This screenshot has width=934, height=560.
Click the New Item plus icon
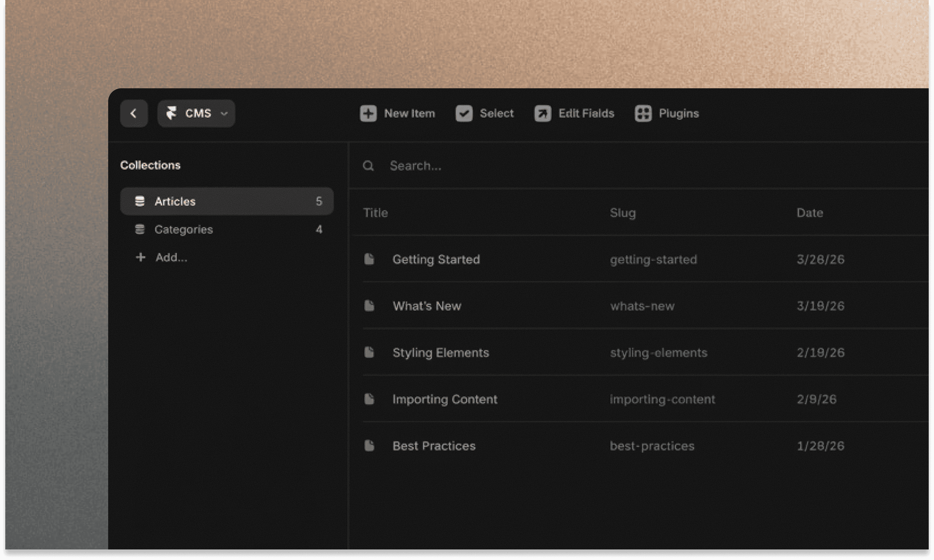(368, 113)
